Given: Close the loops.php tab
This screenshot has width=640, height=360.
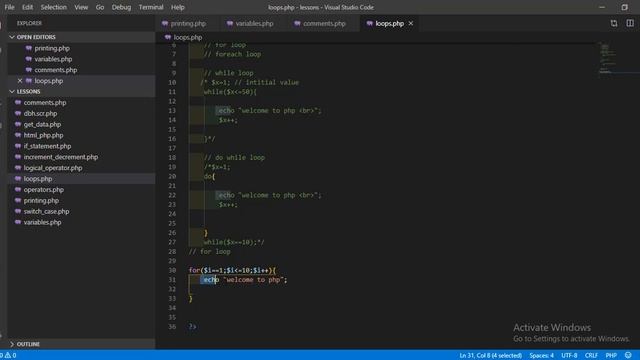Looking at the screenshot, I should [411, 24].
